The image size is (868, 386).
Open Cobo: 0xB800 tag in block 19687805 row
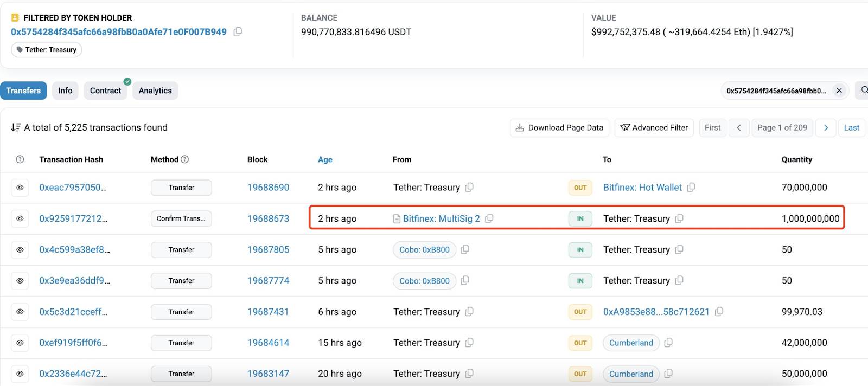click(424, 250)
